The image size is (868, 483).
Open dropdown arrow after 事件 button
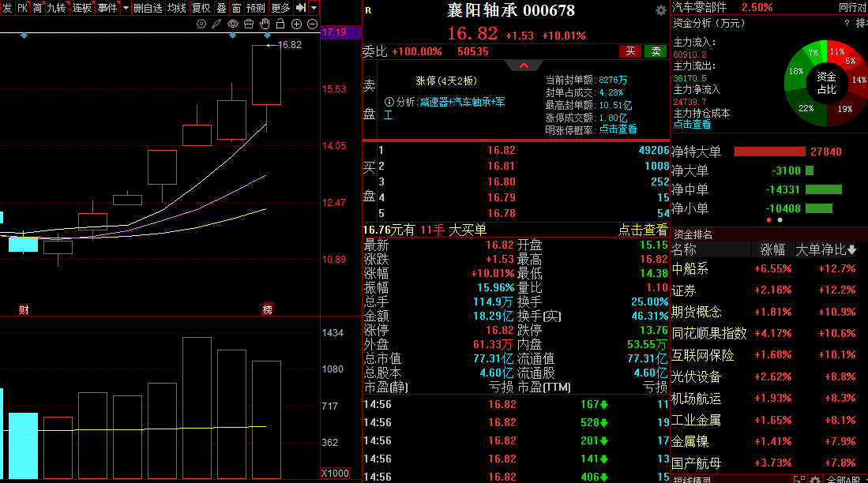point(126,8)
